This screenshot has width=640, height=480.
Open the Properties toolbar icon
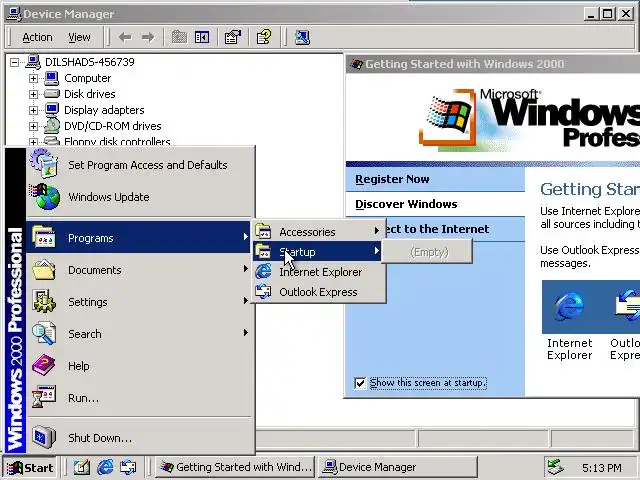pyautogui.click(x=233, y=38)
